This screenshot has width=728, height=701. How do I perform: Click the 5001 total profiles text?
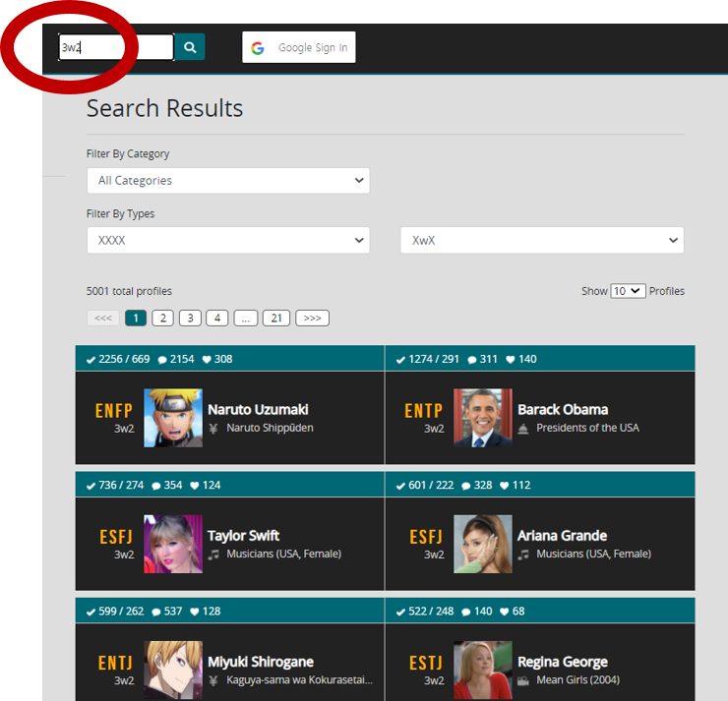[x=129, y=291]
